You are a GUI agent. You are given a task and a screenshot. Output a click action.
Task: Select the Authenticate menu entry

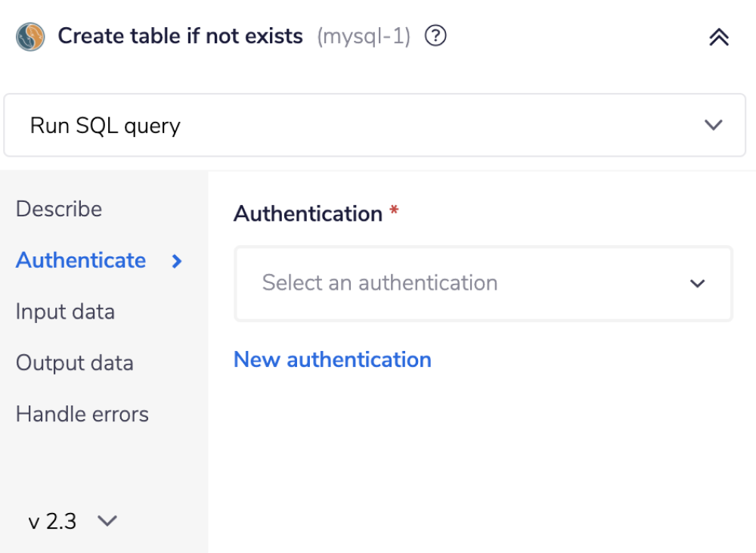point(81,261)
